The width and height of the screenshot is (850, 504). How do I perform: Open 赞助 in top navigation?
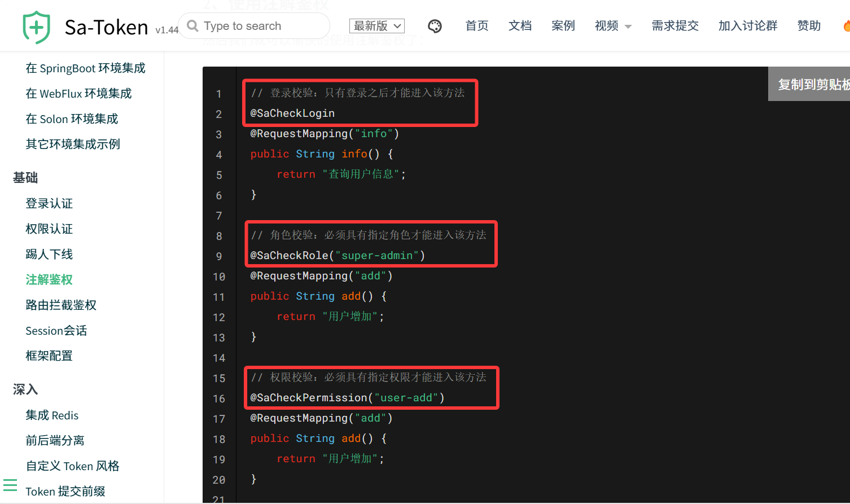(809, 26)
